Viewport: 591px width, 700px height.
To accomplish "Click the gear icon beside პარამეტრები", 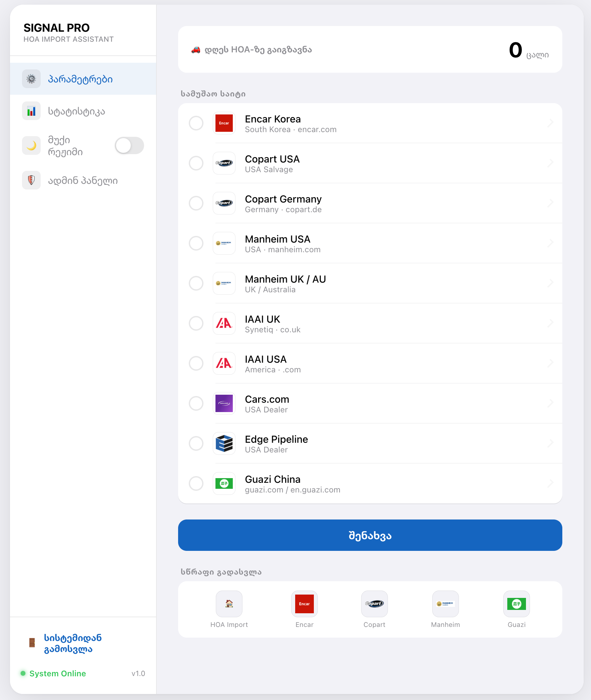I will (x=31, y=79).
